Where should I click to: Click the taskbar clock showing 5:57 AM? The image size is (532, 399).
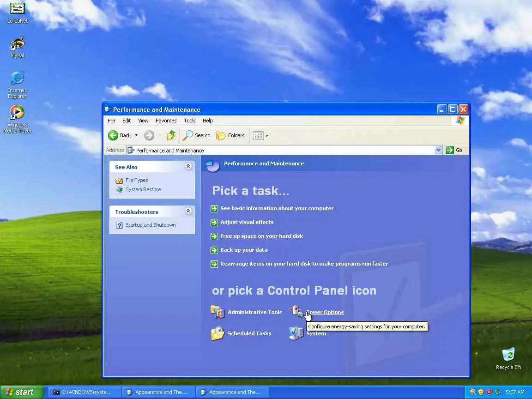515,392
